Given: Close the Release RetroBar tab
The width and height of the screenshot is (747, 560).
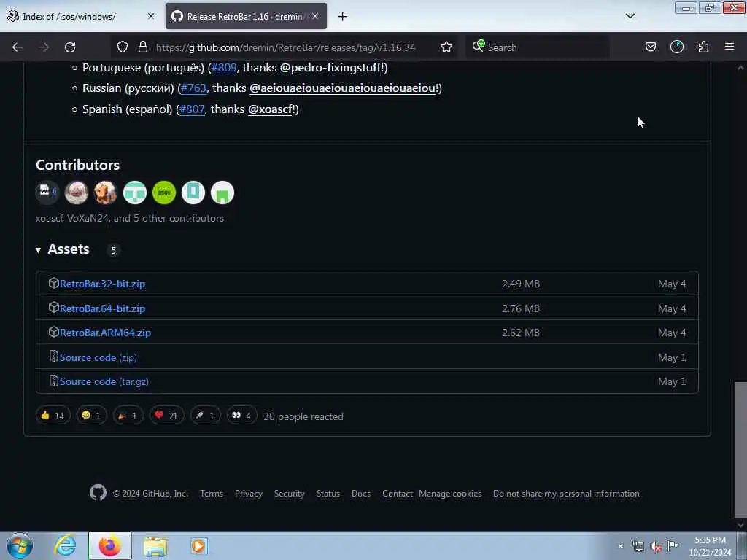Looking at the screenshot, I should pyautogui.click(x=315, y=16).
